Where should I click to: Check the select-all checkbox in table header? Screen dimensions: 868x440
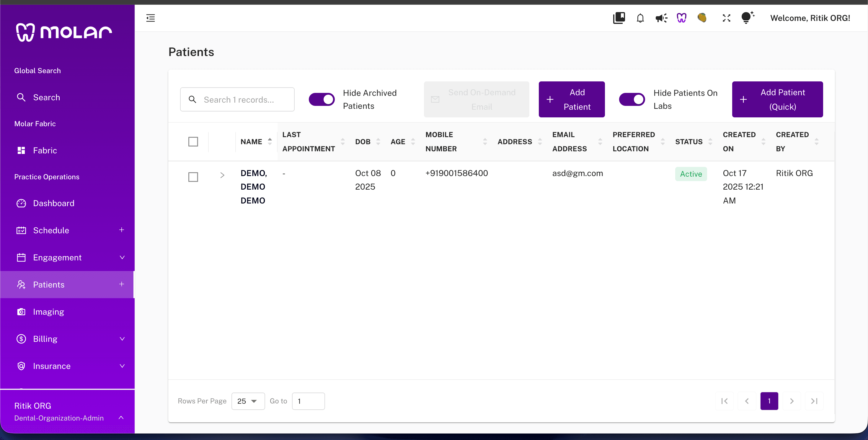click(193, 142)
